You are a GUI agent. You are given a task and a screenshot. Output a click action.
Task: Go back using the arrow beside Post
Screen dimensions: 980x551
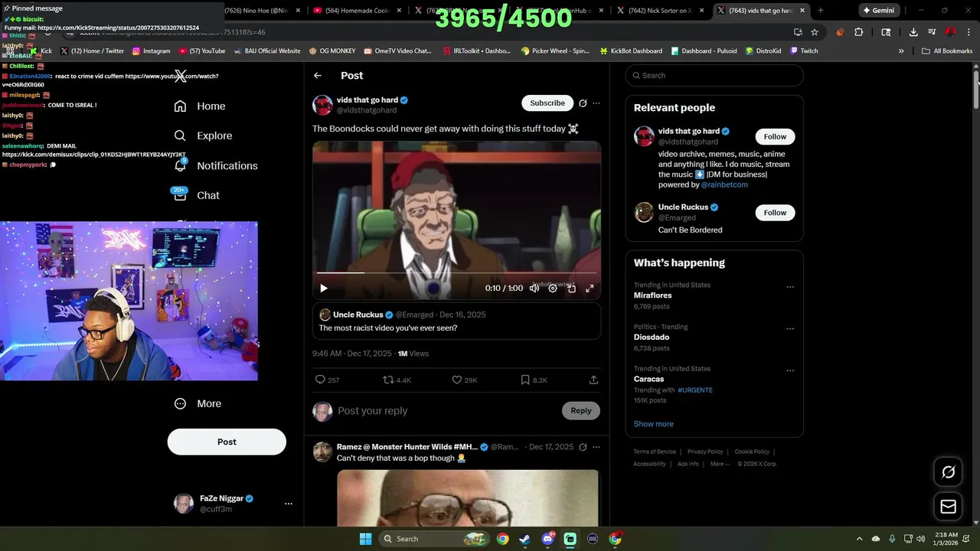click(318, 76)
